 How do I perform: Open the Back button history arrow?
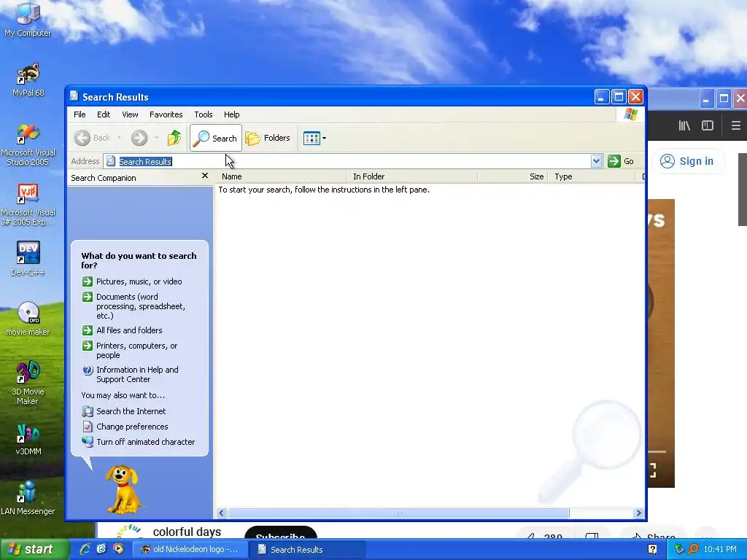coord(119,138)
